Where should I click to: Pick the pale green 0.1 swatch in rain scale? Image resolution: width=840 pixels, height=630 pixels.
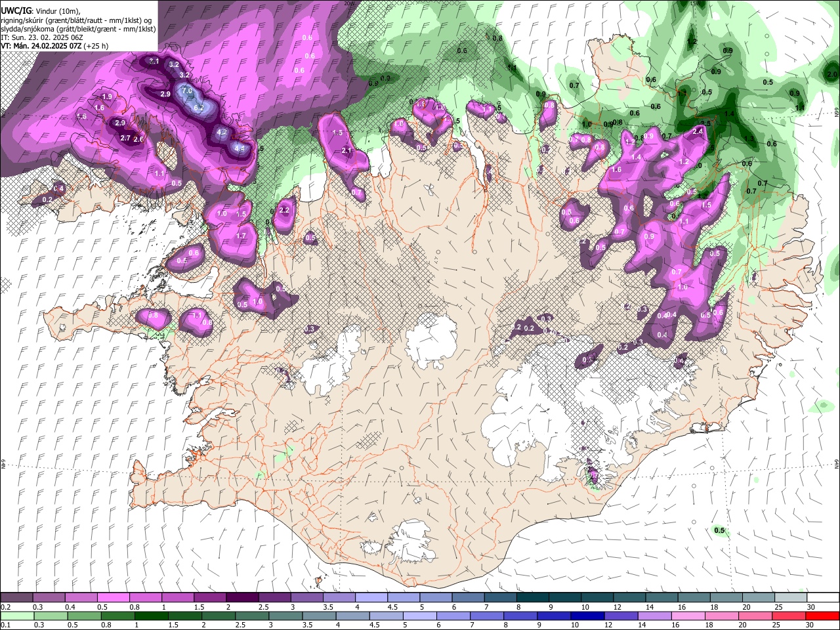(17, 616)
